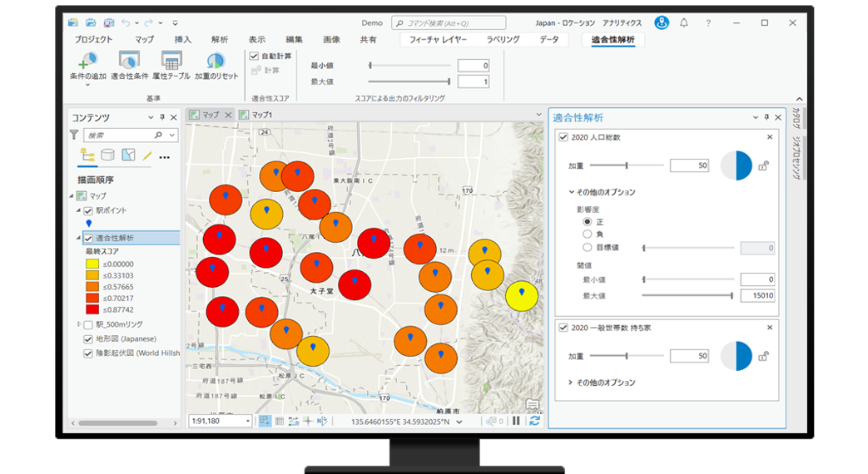Viewport: 868px width, 474px height.
Task: Refresh the map view from status bar
Action: point(533,421)
